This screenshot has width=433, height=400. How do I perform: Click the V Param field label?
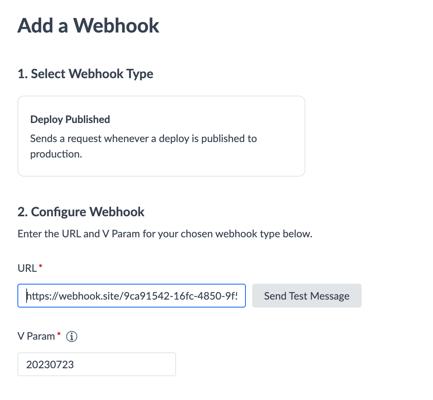pyautogui.click(x=36, y=336)
